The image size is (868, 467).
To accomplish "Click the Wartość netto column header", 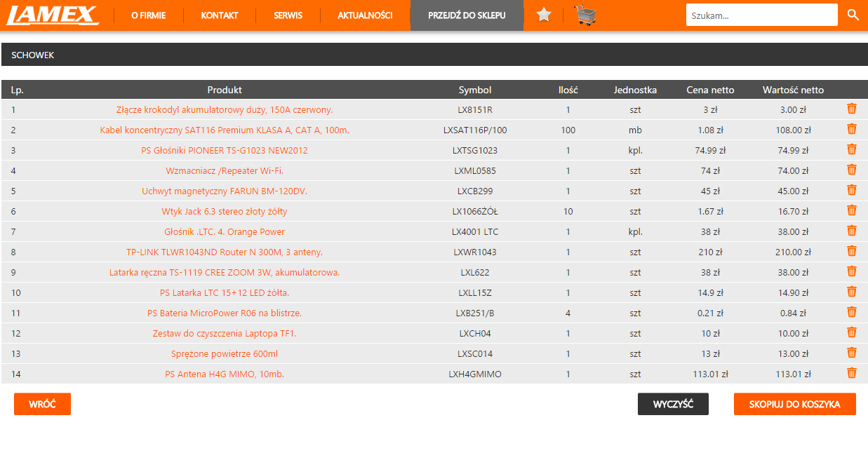I will [x=793, y=90].
